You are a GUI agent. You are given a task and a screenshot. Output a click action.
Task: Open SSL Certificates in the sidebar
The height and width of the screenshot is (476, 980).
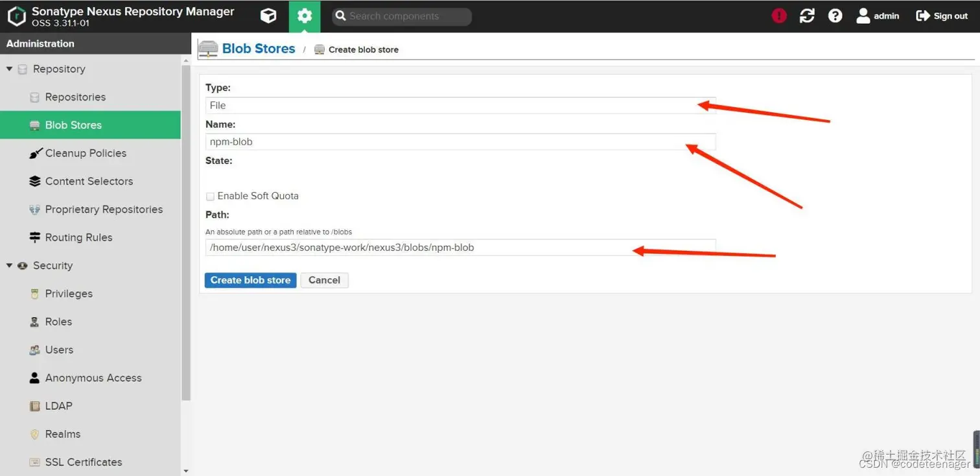(90, 462)
